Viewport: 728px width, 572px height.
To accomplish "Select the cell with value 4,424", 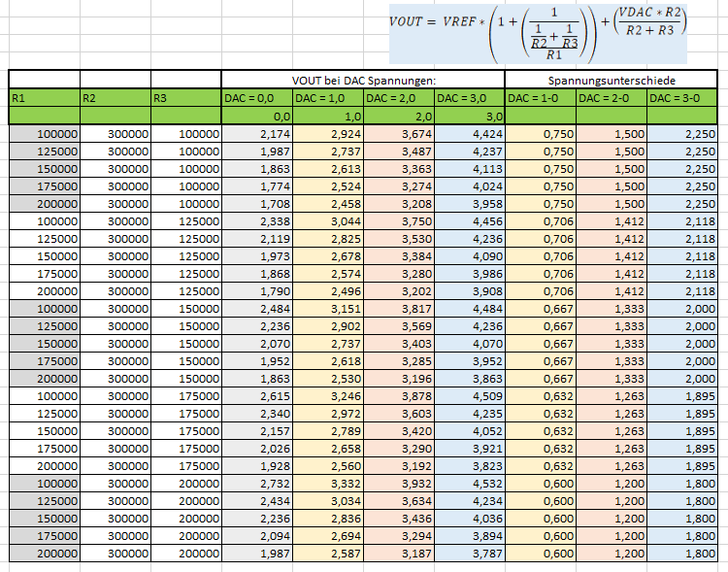I will [470, 134].
